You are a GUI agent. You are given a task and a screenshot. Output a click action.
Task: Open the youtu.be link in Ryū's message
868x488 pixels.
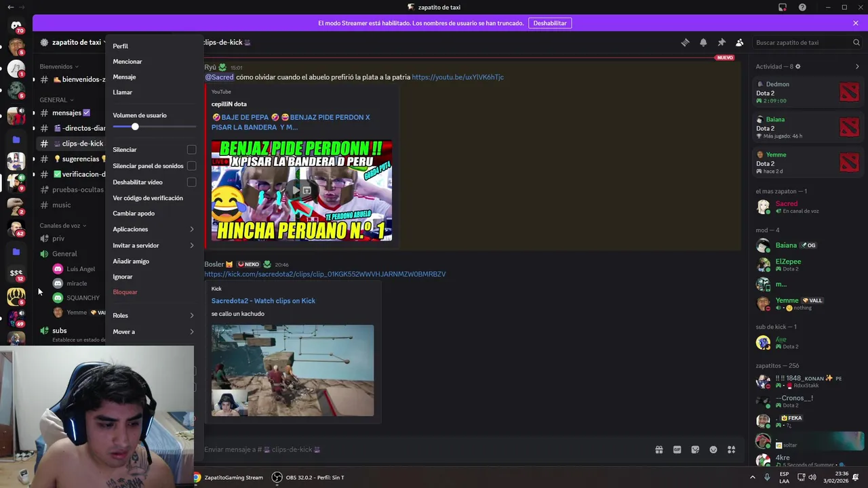(x=458, y=77)
